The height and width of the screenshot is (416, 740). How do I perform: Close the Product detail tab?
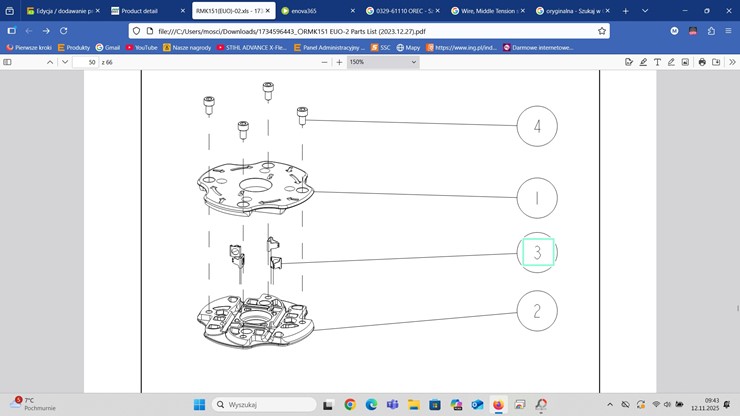click(183, 10)
